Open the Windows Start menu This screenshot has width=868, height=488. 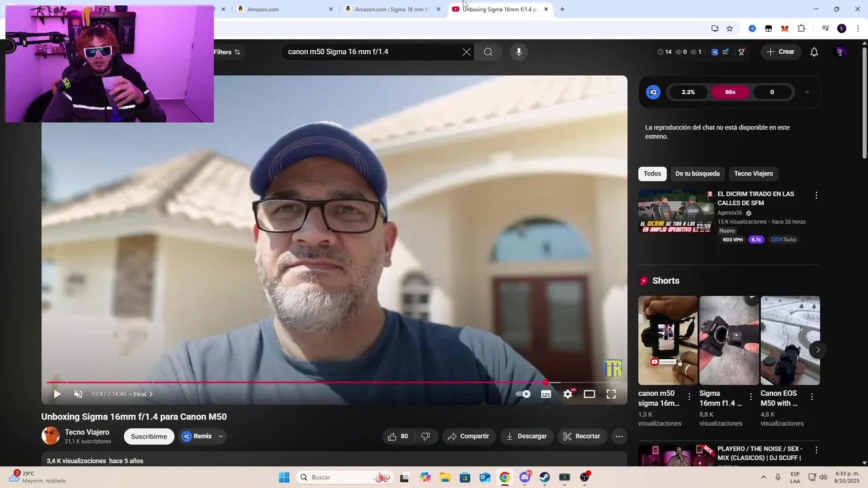click(x=284, y=477)
